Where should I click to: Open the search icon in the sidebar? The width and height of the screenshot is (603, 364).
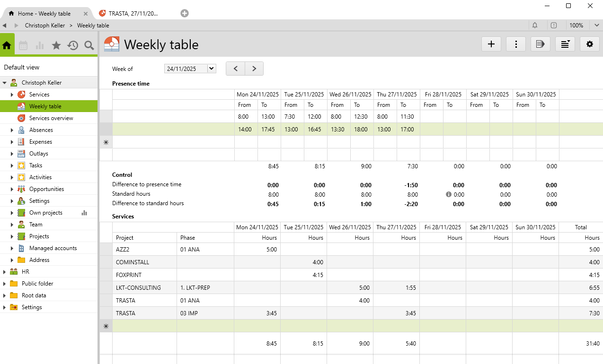point(89,45)
